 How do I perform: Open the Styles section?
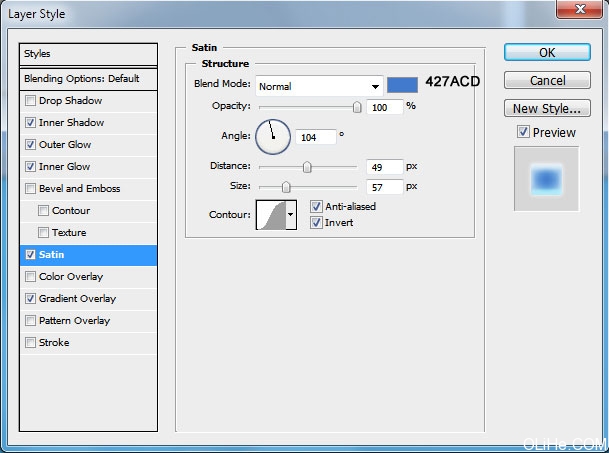(89, 54)
